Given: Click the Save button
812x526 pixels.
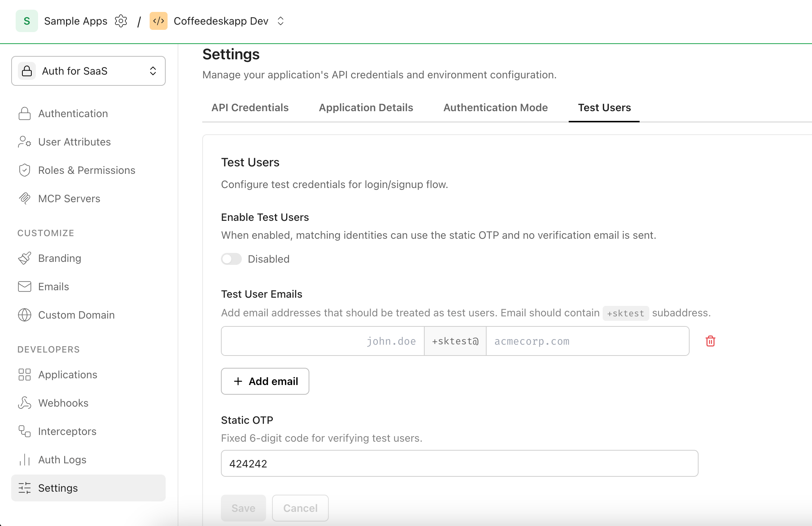Looking at the screenshot, I should coord(243,508).
